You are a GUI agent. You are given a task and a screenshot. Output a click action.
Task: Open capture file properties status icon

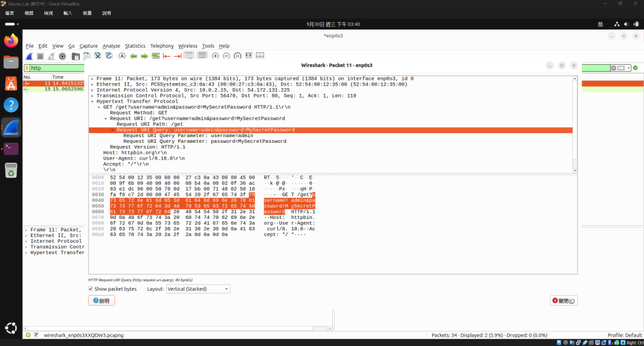pos(36,335)
